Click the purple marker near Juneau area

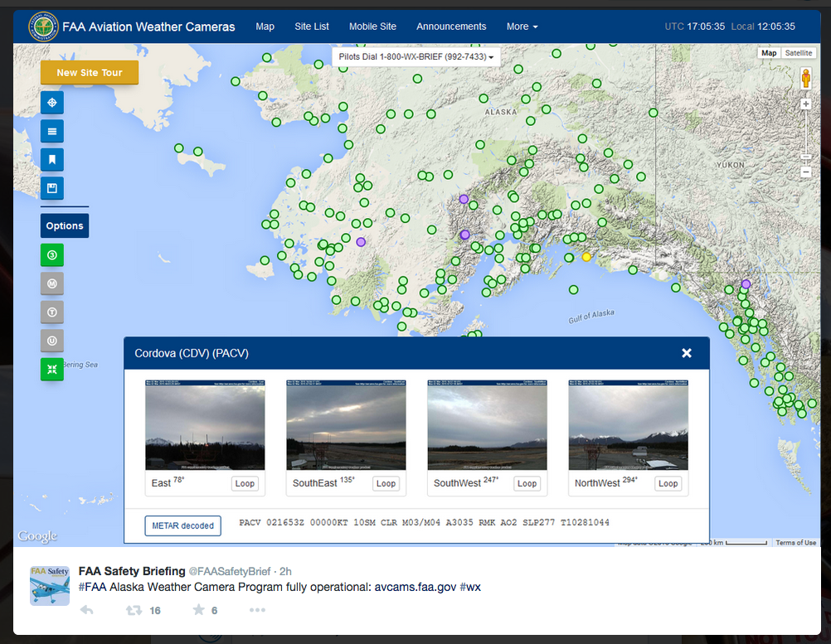(x=746, y=283)
